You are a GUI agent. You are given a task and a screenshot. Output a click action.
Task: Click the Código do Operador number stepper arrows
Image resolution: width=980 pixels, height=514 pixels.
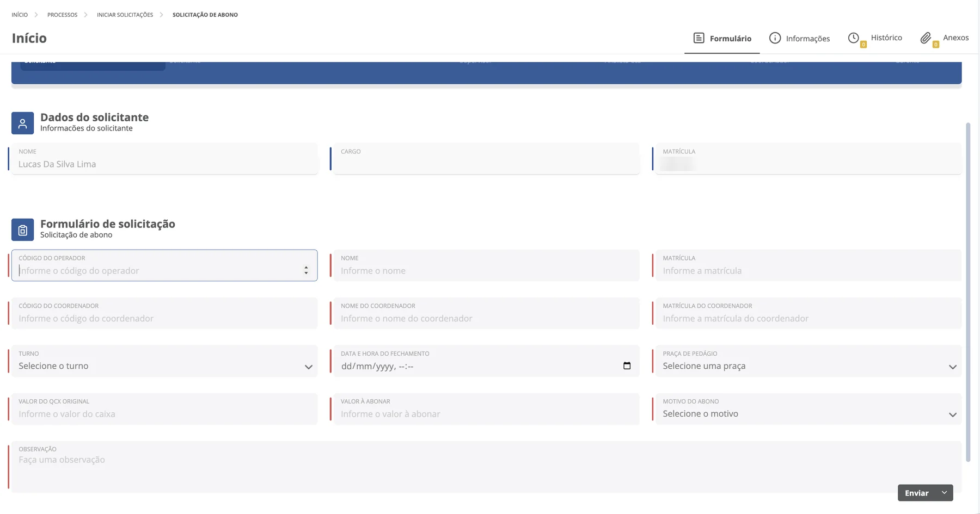[306, 270]
